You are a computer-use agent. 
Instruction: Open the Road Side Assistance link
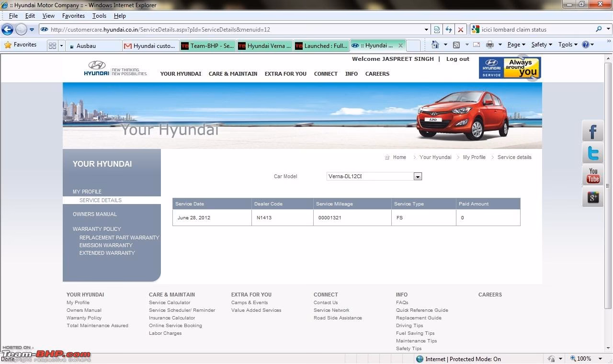(x=338, y=318)
